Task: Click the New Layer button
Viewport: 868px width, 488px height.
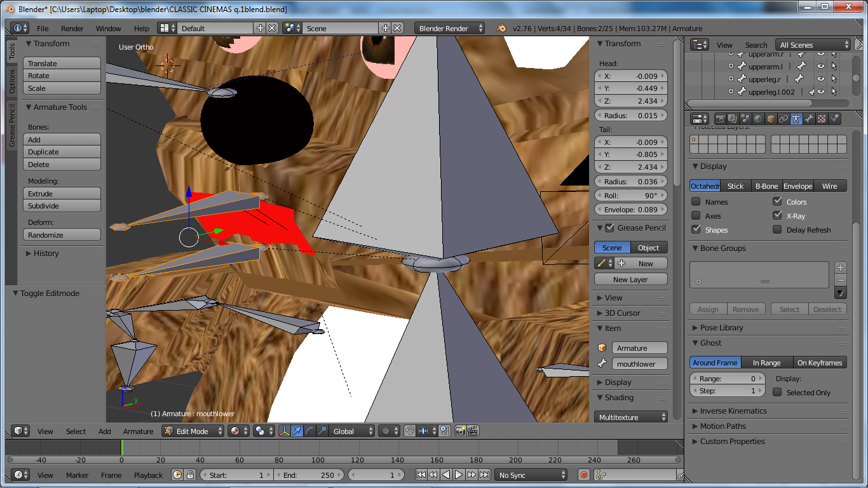Action: 631,279
